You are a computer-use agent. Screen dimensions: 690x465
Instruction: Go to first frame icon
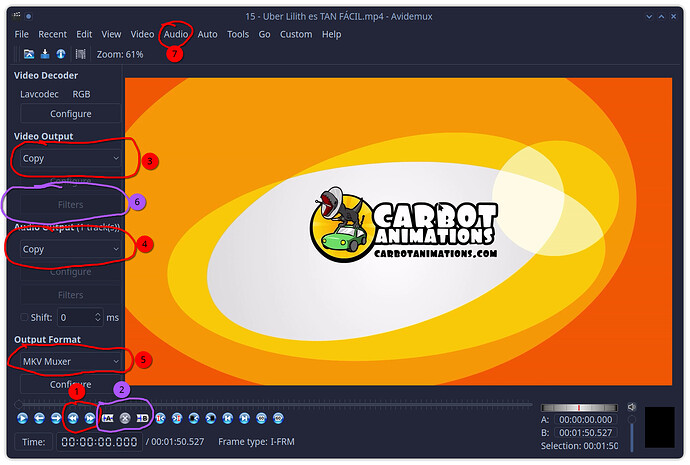point(228,418)
